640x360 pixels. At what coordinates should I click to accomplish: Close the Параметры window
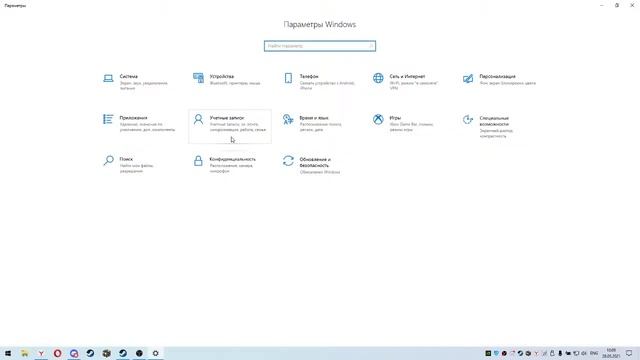coord(632,5)
